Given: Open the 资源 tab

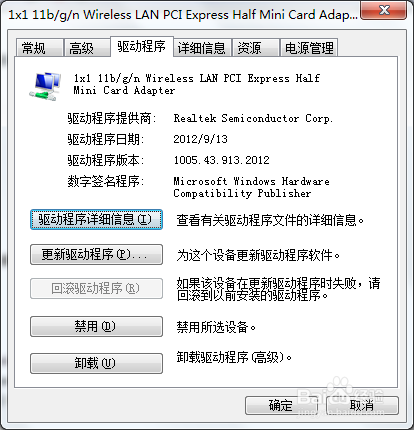Looking at the screenshot, I should [256, 48].
